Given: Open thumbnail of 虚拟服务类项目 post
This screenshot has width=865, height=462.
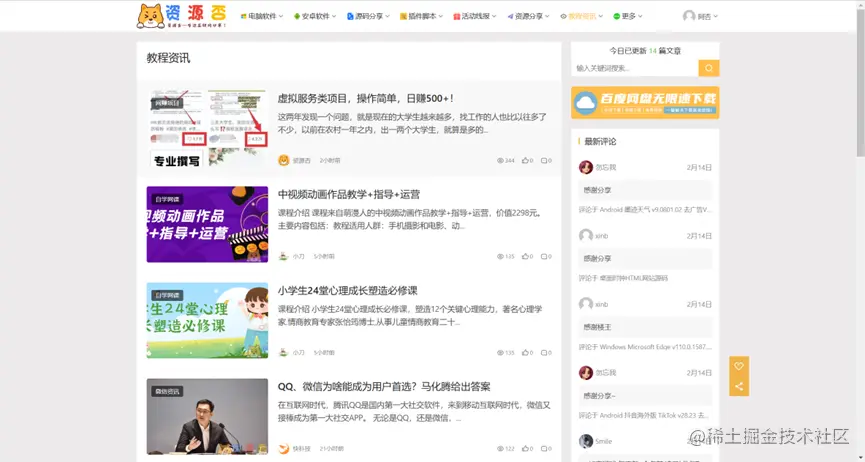Looking at the screenshot, I should coord(207,128).
